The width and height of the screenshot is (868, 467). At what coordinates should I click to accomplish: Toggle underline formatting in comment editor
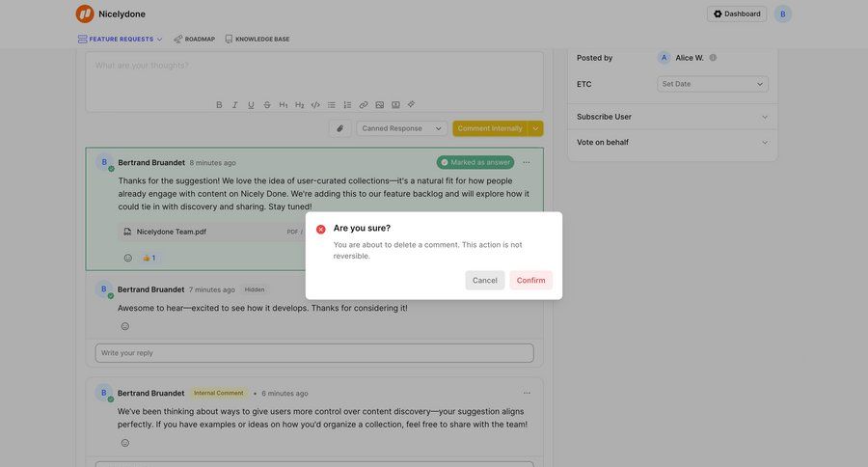[251, 105]
